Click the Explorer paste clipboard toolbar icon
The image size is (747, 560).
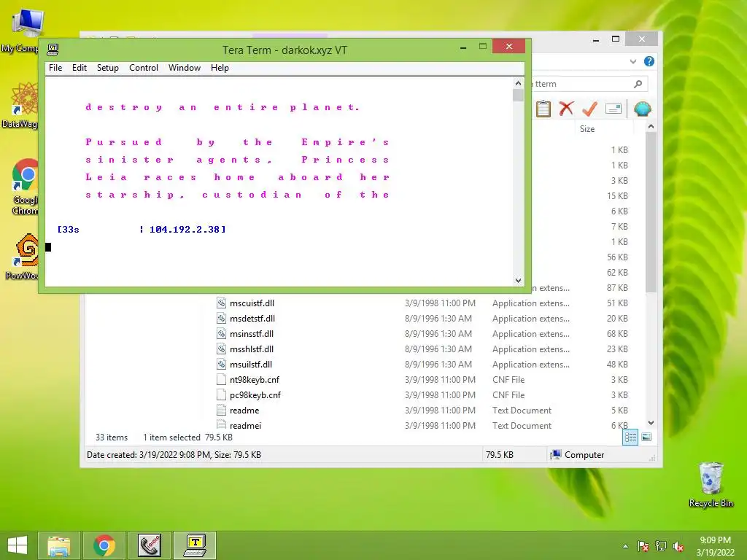[x=543, y=109]
